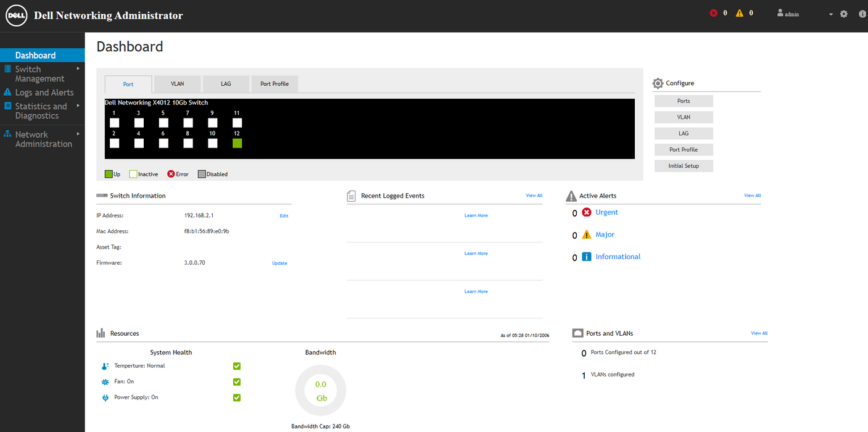Switch to the Port Profile tab
This screenshot has height=432, width=868.
(275, 84)
